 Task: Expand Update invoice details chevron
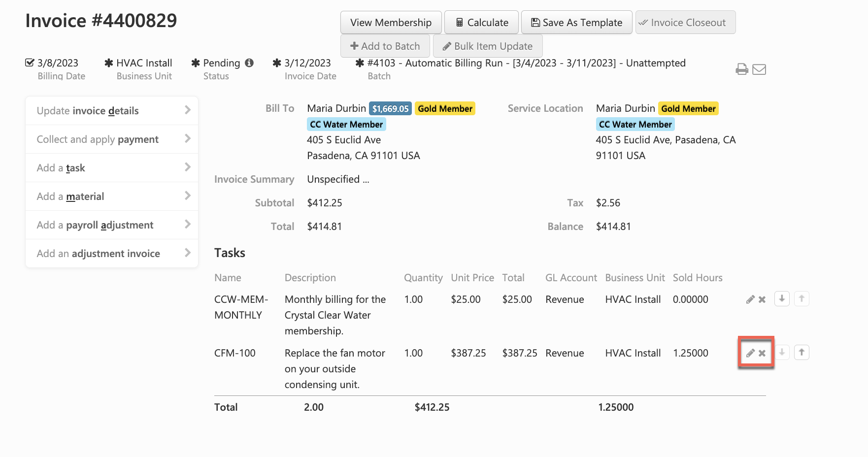pos(188,110)
